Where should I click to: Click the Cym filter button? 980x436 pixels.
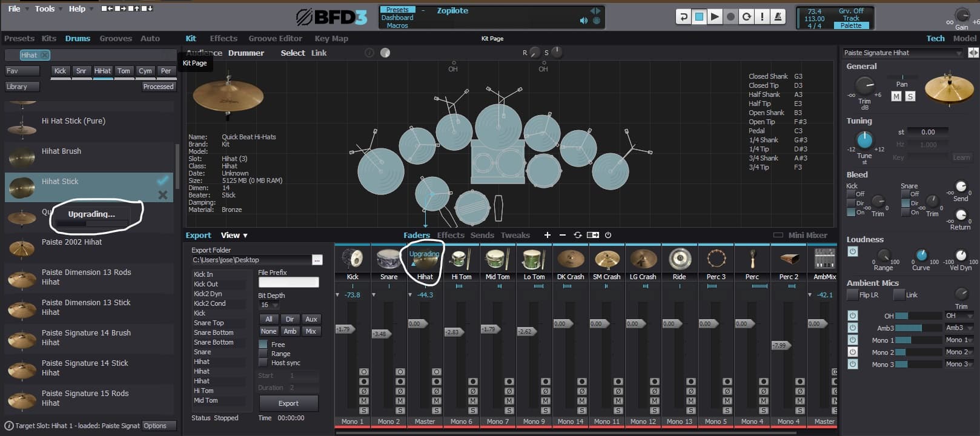click(x=145, y=71)
